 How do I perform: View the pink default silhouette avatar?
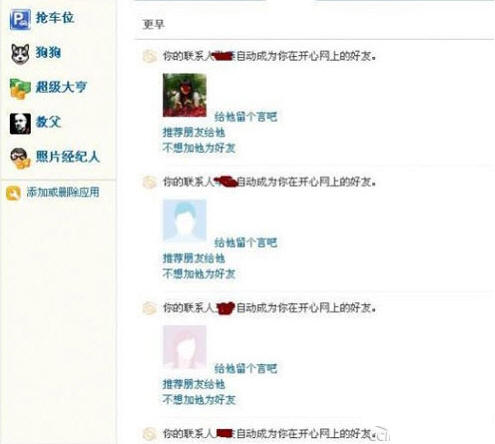[184, 347]
